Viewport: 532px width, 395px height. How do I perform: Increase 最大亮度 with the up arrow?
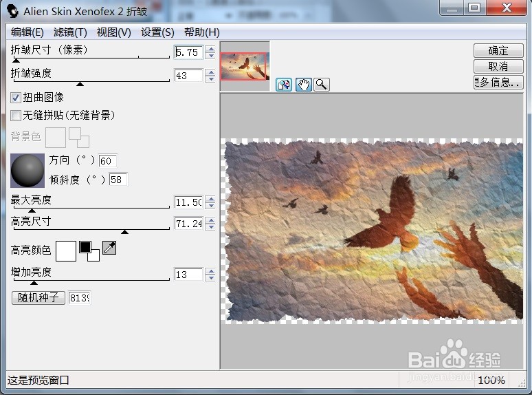211,200
